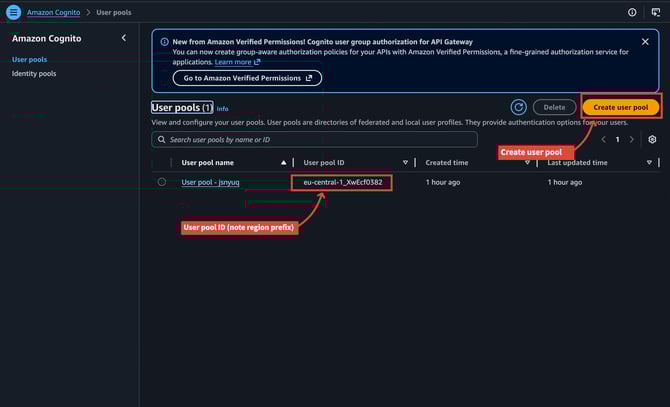Go to next page of user pools

[x=632, y=140]
